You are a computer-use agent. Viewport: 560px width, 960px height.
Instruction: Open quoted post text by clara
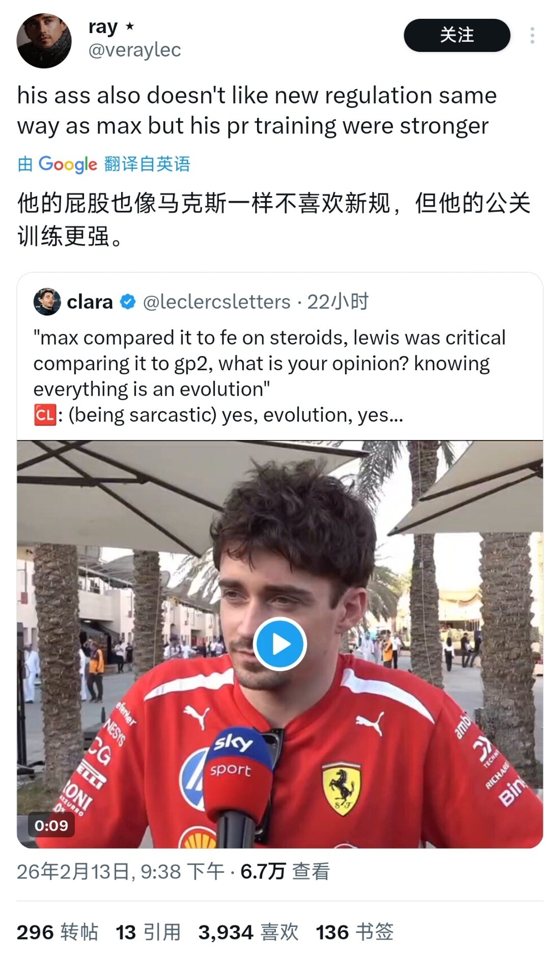[x=269, y=376]
